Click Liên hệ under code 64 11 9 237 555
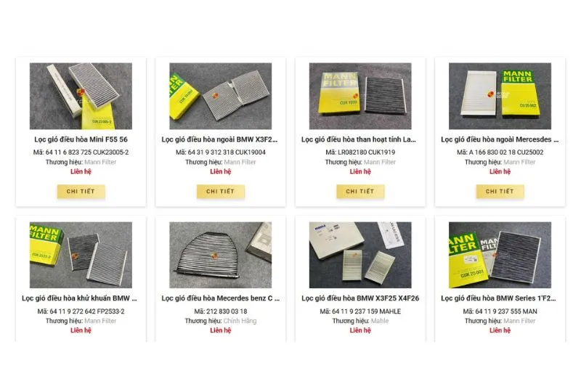This screenshot has height=392, width=581. pyautogui.click(x=500, y=330)
